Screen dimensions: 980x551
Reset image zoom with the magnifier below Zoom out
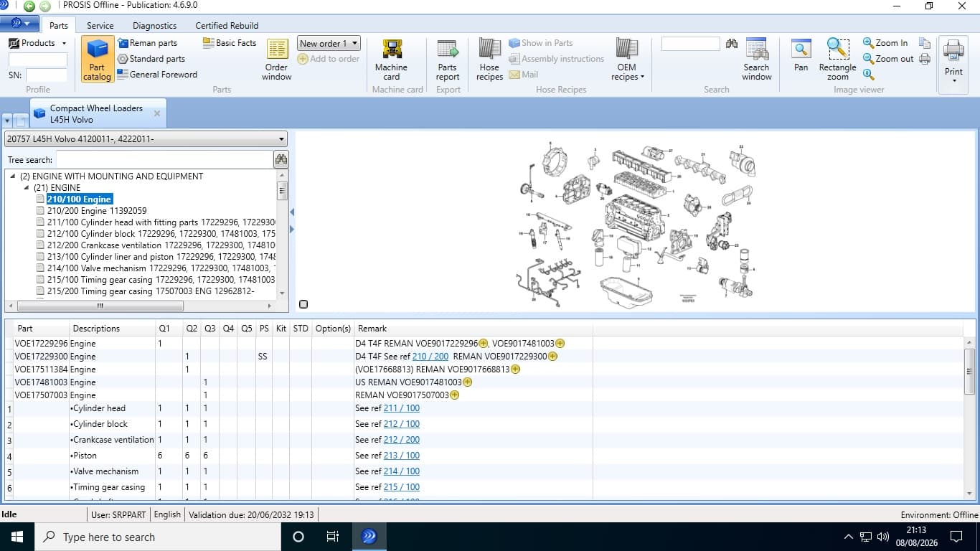[x=868, y=74]
